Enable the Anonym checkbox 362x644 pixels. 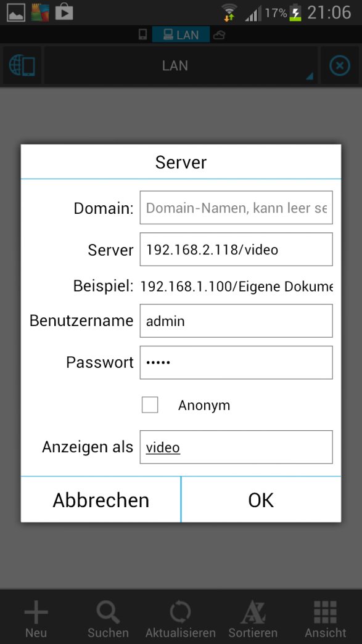click(x=150, y=405)
